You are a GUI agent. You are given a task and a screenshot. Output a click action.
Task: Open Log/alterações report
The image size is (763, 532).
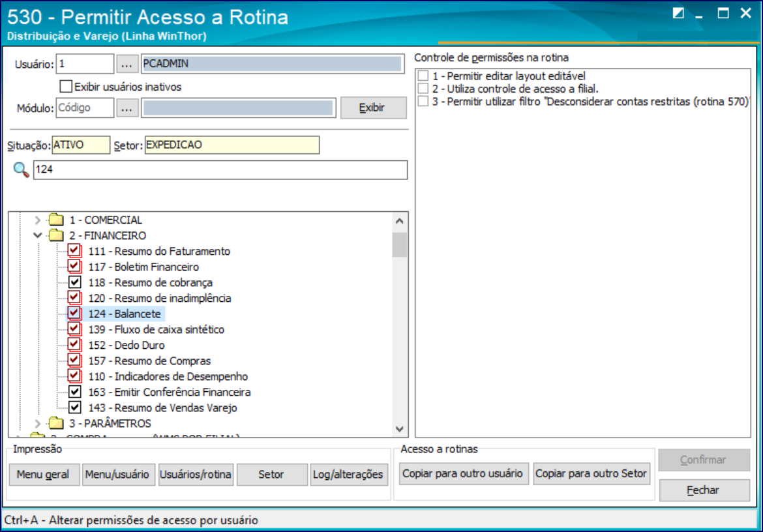[x=349, y=474]
